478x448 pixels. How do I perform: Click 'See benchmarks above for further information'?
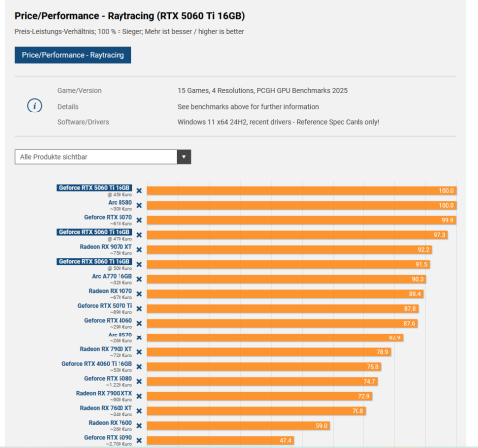point(248,107)
